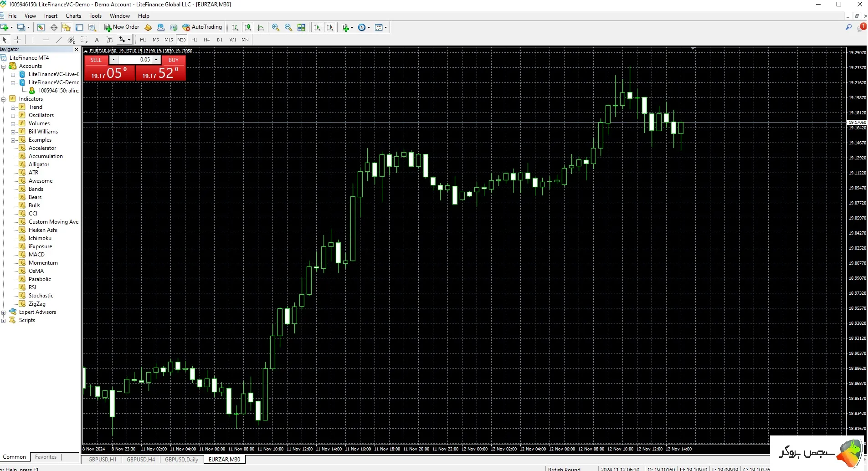Select the Equidistant Channel tool

coord(71,40)
